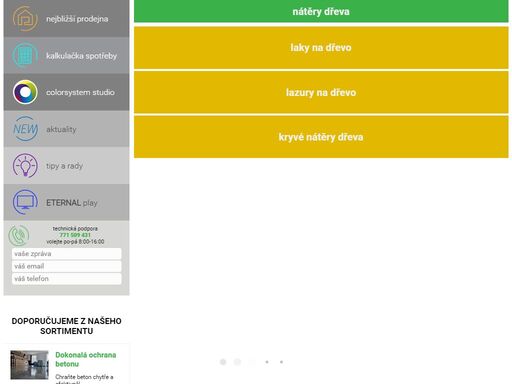
Task: Open the kalkulačka spotřeby calculator icon
Action: pyautogui.click(x=25, y=55)
